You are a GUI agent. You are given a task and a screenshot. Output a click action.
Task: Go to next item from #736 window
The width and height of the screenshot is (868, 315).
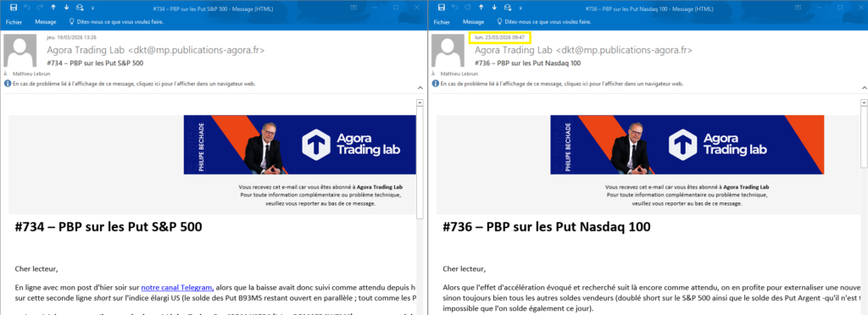[x=494, y=8]
